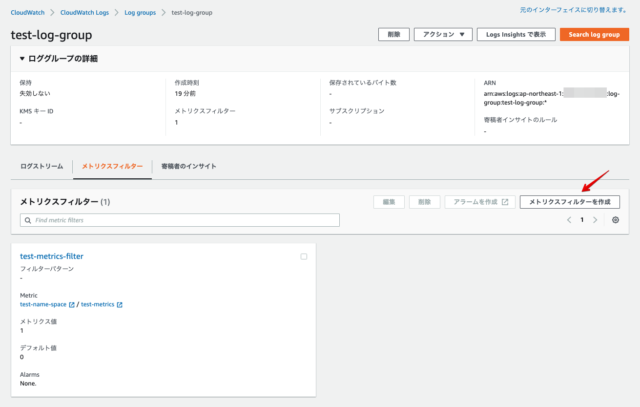Focus the Find metric filters search box
Screen dimensions: 640x407
point(180,220)
